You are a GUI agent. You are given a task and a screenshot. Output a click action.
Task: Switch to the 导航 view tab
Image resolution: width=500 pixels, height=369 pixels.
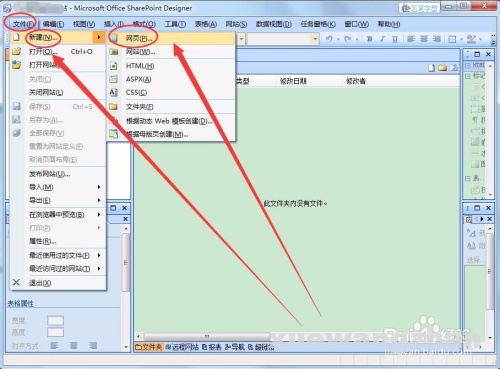click(235, 347)
